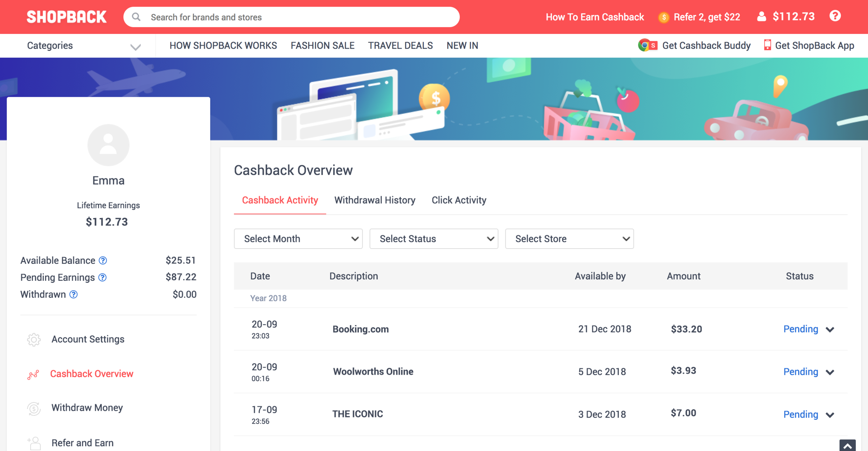Click the Cashback Overview heading

pos(293,170)
